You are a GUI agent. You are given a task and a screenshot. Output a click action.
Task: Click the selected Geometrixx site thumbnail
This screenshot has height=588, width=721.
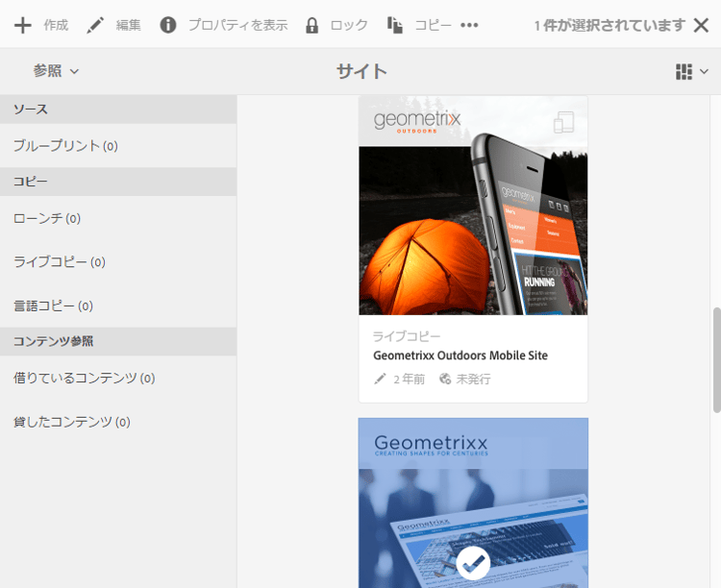click(x=473, y=502)
